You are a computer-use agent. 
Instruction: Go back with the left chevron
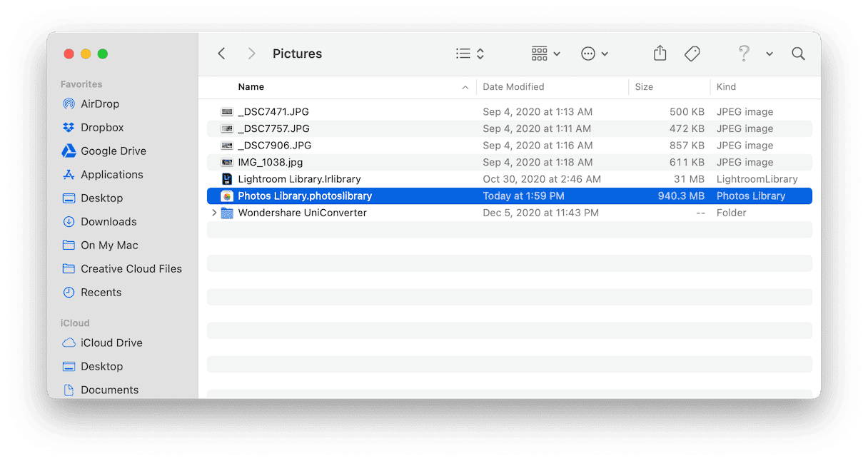pos(221,54)
